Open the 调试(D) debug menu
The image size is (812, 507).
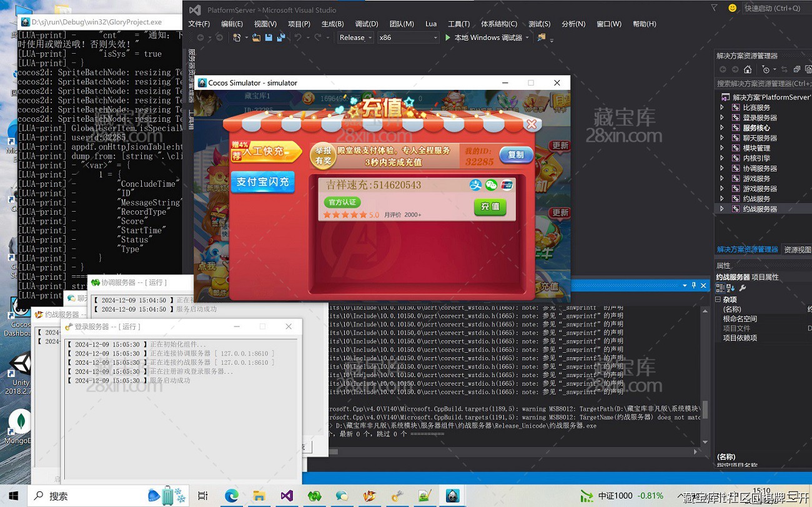click(x=366, y=24)
